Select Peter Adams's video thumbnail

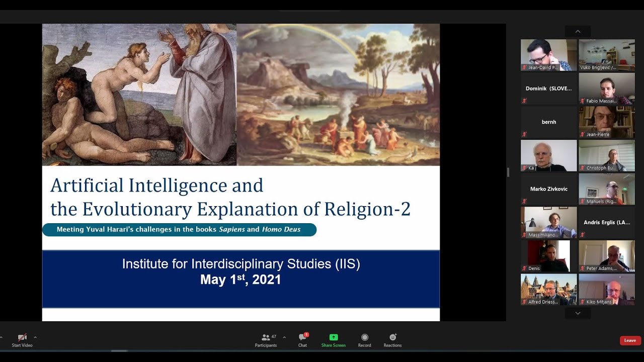(x=607, y=256)
